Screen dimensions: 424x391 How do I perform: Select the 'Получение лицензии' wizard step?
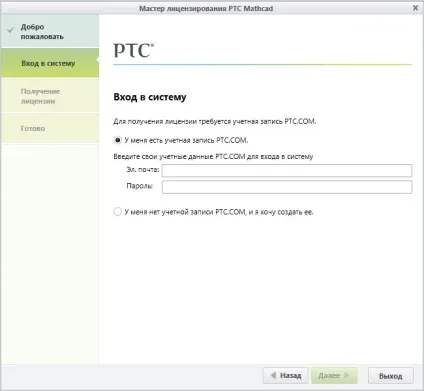(x=50, y=96)
